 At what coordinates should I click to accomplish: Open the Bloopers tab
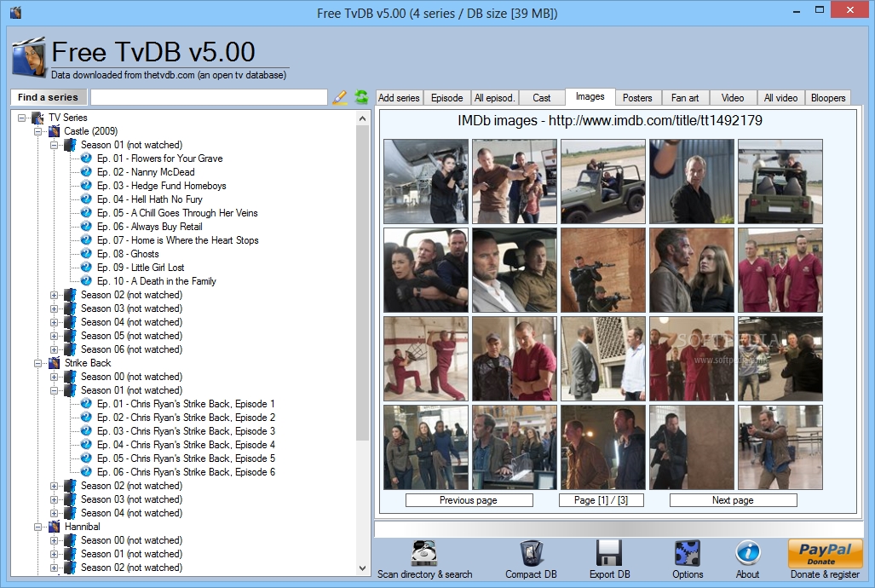pyautogui.click(x=828, y=98)
